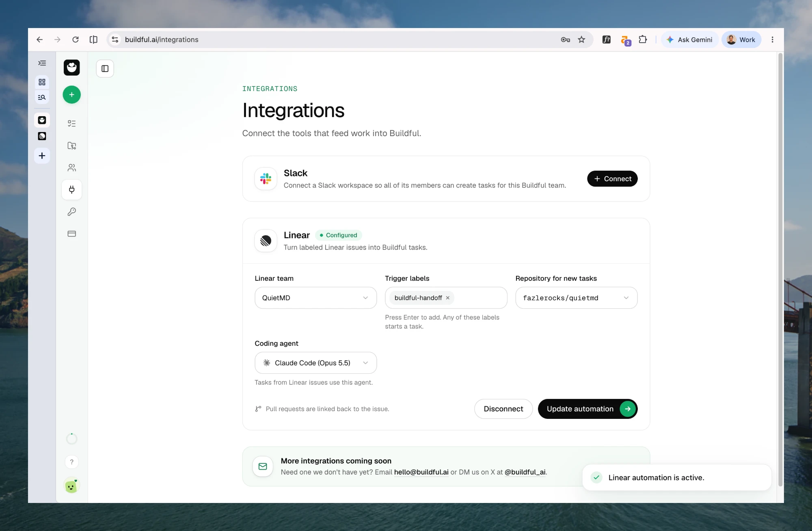Remove the buildful-handoff trigger label

pyautogui.click(x=447, y=298)
